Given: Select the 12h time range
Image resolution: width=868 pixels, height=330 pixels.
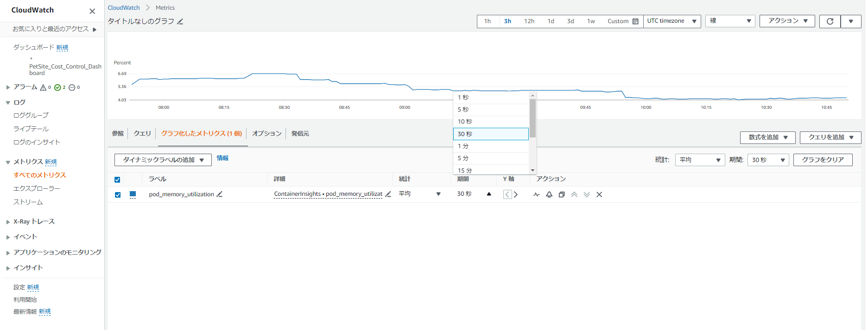Looking at the screenshot, I should (x=529, y=21).
